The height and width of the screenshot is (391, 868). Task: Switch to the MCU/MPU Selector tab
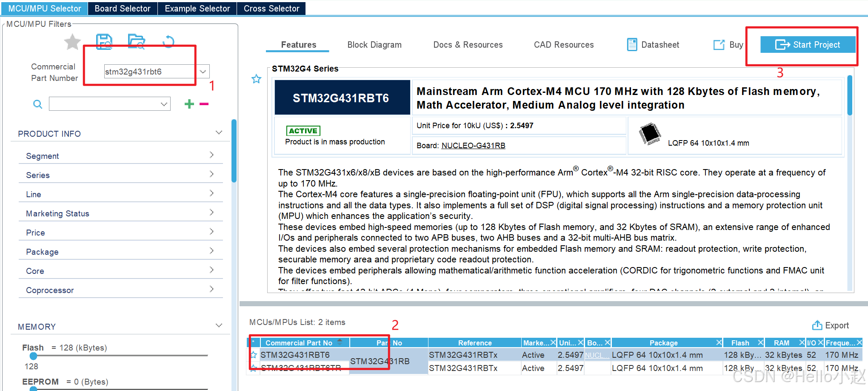[44, 9]
